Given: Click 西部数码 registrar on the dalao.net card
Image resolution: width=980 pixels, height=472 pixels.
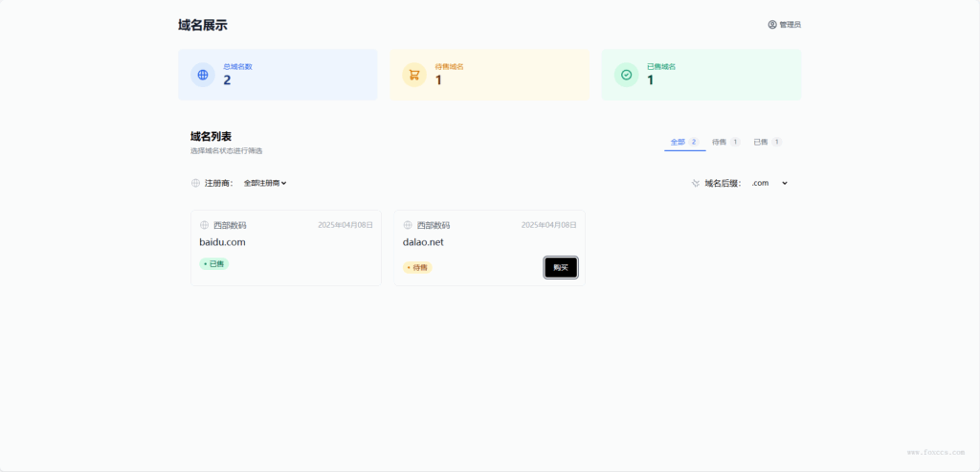Looking at the screenshot, I should (x=434, y=225).
